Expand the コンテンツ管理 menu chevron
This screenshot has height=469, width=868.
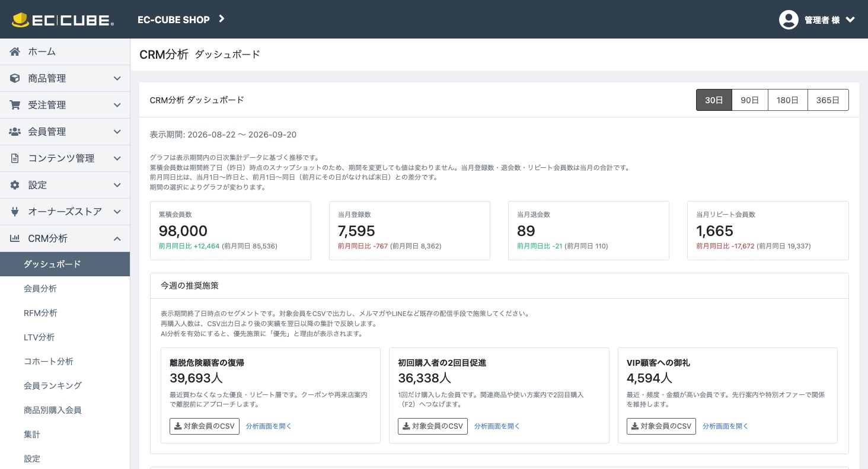[117, 158]
